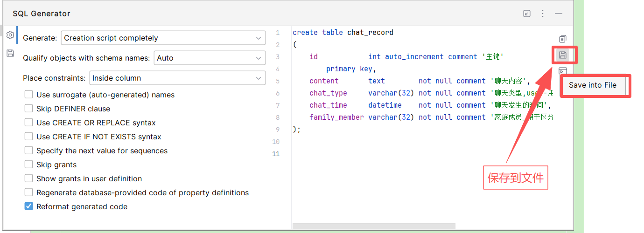Copy generated SQL to clipboard icon

pos(563,39)
